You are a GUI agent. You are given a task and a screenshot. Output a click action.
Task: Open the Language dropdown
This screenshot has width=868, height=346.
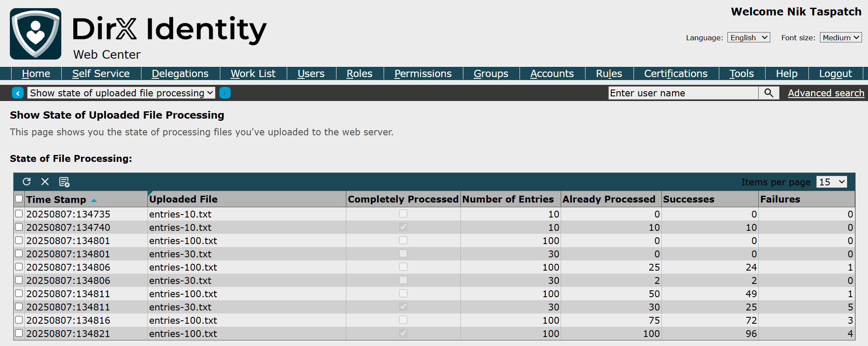tap(748, 38)
